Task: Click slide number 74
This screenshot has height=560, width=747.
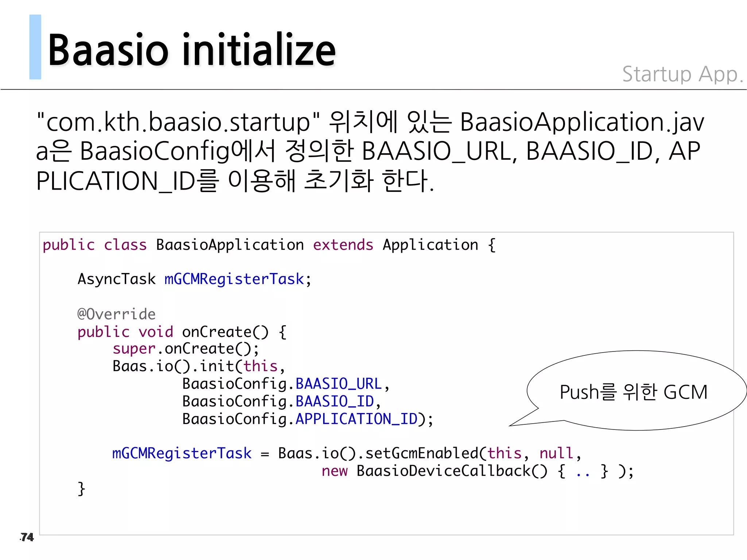Action: 27,537
